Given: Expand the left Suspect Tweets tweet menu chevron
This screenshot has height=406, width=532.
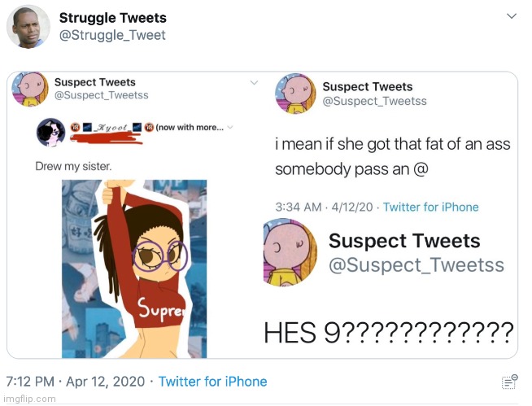Looking at the screenshot, I should coord(255,82).
